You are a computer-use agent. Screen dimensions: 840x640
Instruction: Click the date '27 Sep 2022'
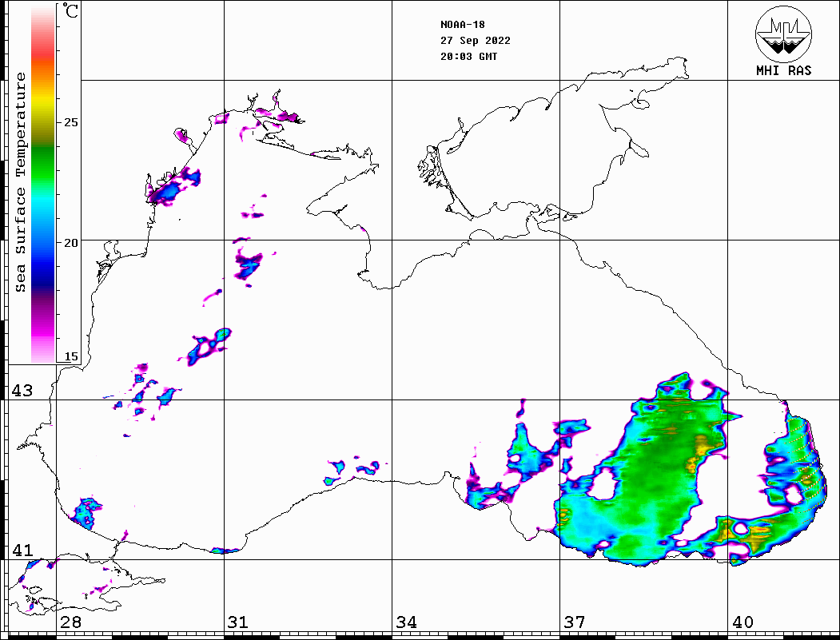[x=476, y=41]
